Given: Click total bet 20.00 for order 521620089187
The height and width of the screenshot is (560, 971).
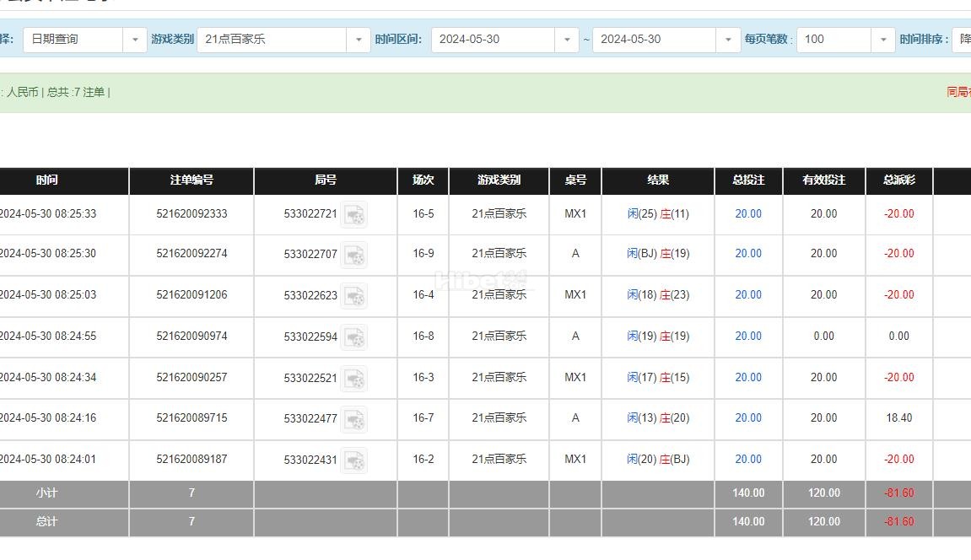Looking at the screenshot, I should 748,460.
